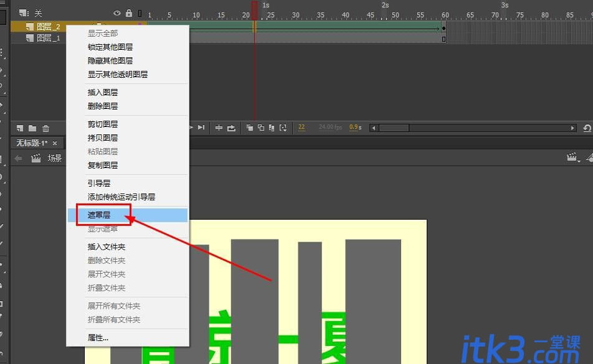Center the frame in the timeline
The height and width of the screenshot is (364, 593).
pyautogui.click(x=219, y=128)
